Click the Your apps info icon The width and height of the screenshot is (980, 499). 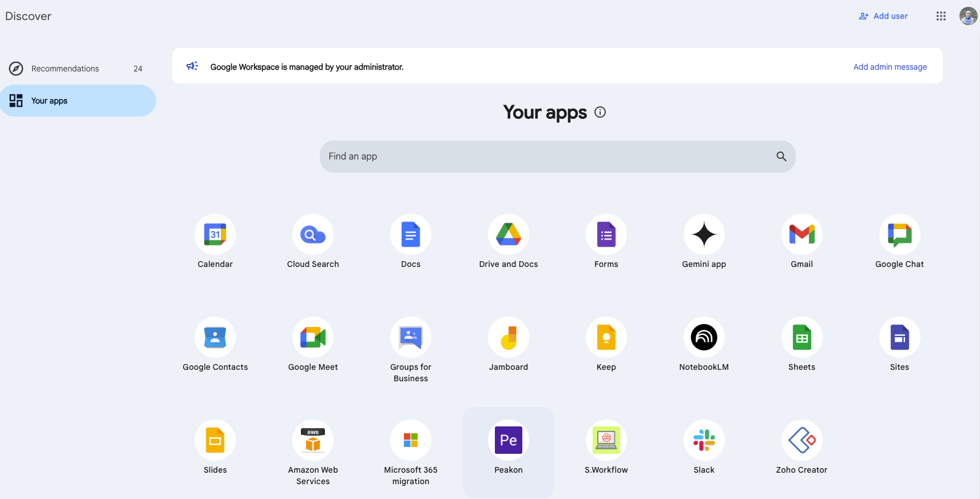tap(600, 112)
